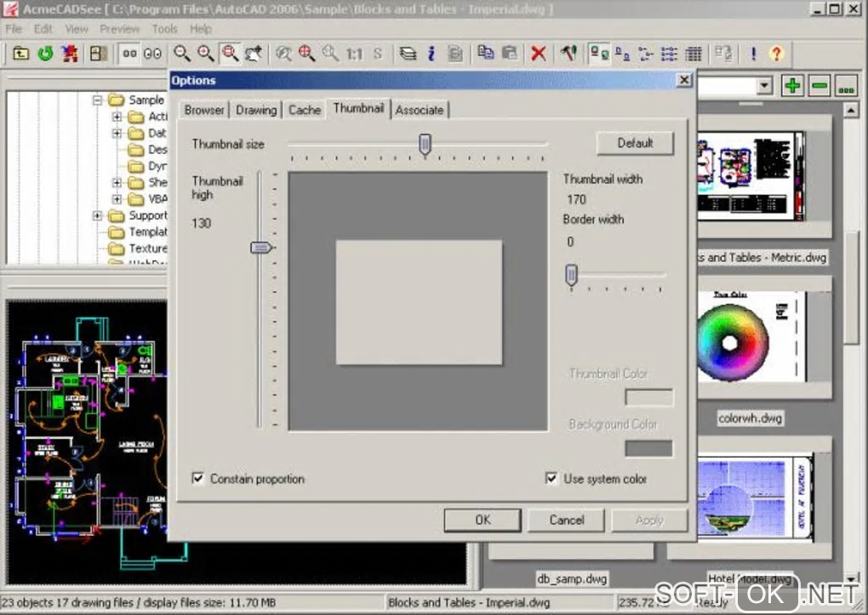The width and height of the screenshot is (868, 615).
Task: Click the copy files icon
Action: point(485,54)
